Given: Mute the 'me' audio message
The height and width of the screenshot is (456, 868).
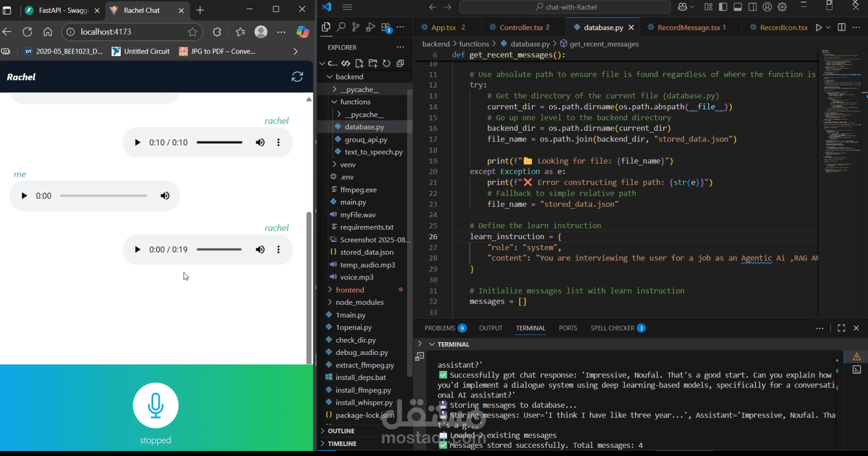Looking at the screenshot, I should (x=165, y=196).
